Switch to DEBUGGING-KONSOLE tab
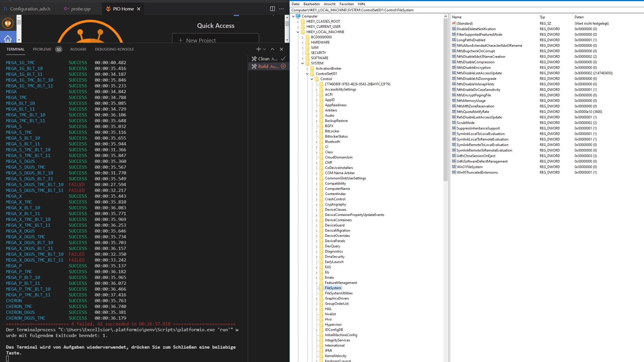 point(114,49)
